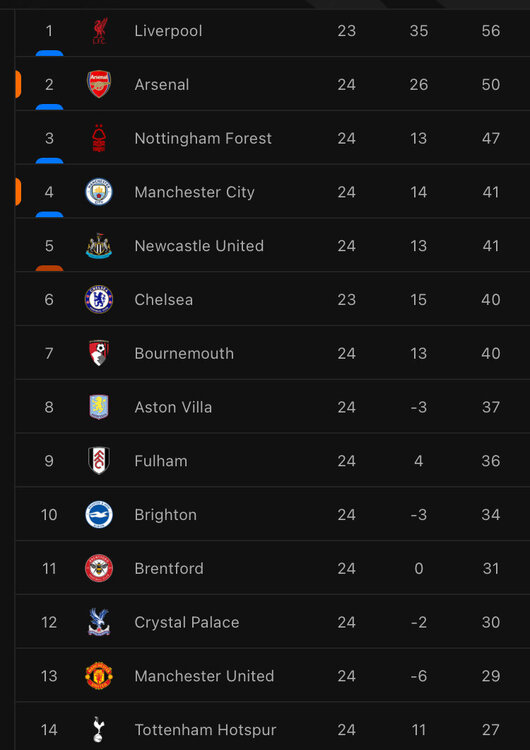Click Arsenal's 50 points value
This screenshot has height=750, width=530.
point(491,85)
